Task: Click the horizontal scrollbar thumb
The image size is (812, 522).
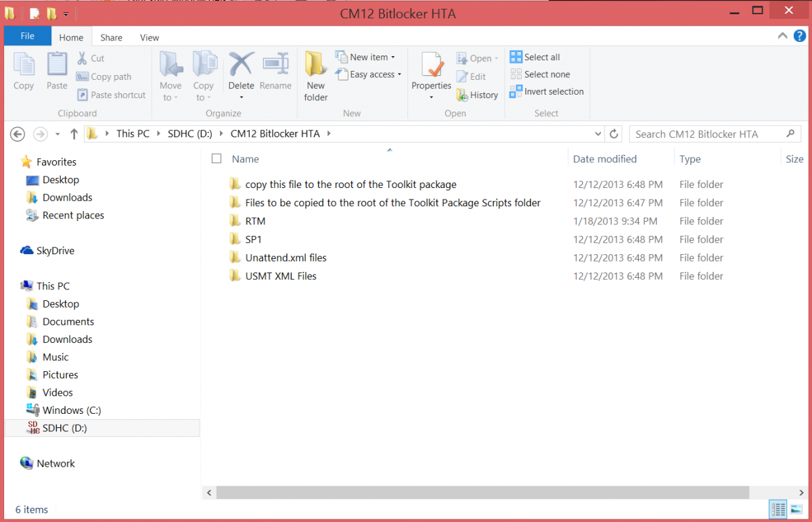Action: coord(482,493)
